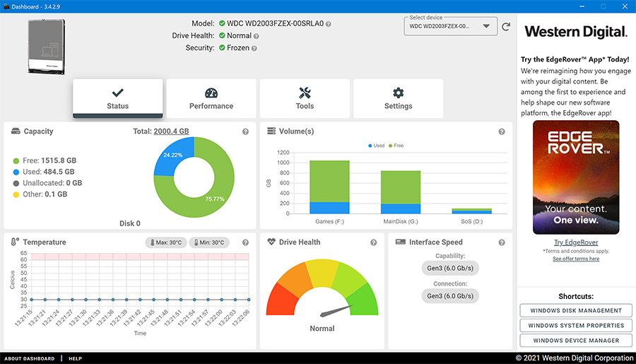The width and height of the screenshot is (636, 364).
Task: Open the Tools tab
Action: (x=305, y=98)
